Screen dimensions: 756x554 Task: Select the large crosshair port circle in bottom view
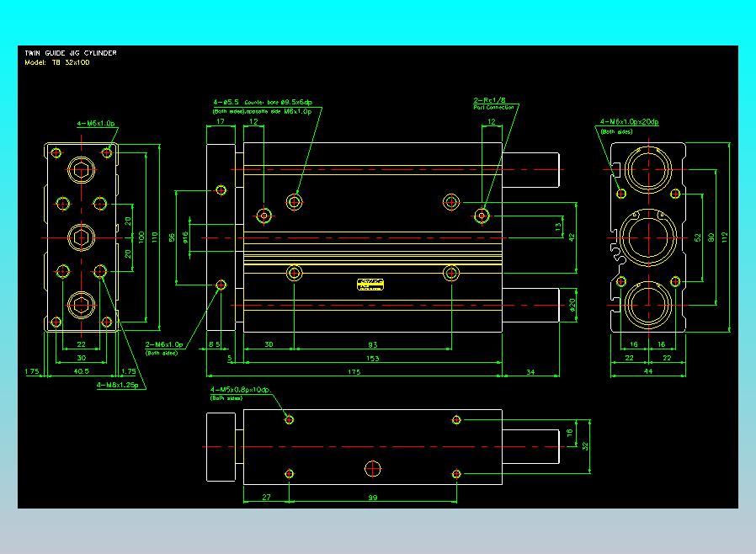click(373, 469)
